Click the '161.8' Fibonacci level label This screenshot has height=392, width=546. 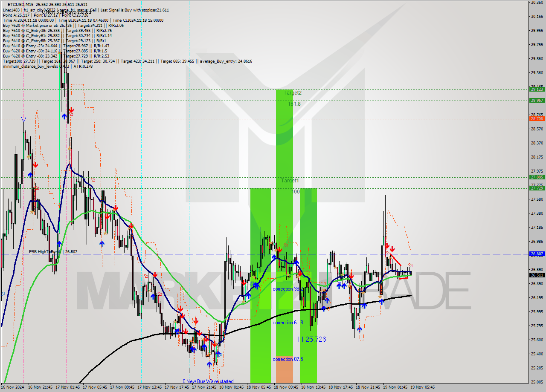(x=294, y=104)
